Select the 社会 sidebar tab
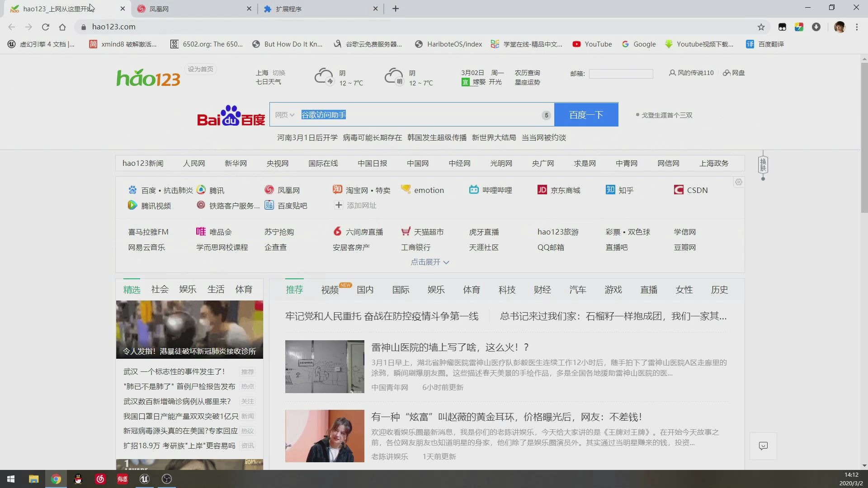 (160, 289)
